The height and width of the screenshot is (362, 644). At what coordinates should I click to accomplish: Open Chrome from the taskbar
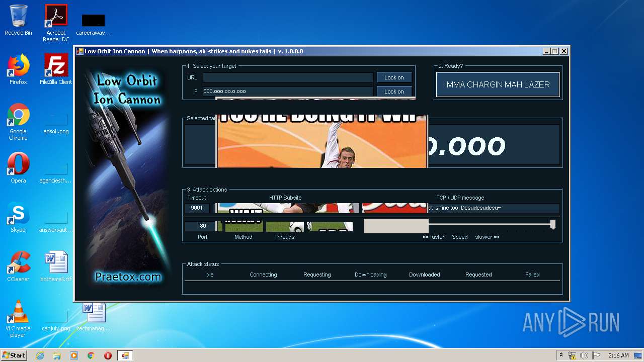coord(91,355)
